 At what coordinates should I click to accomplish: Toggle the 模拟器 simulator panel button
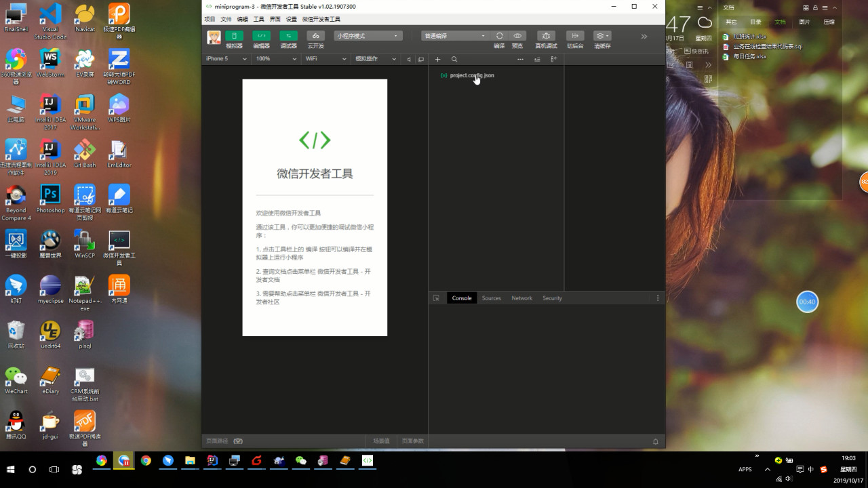click(234, 36)
